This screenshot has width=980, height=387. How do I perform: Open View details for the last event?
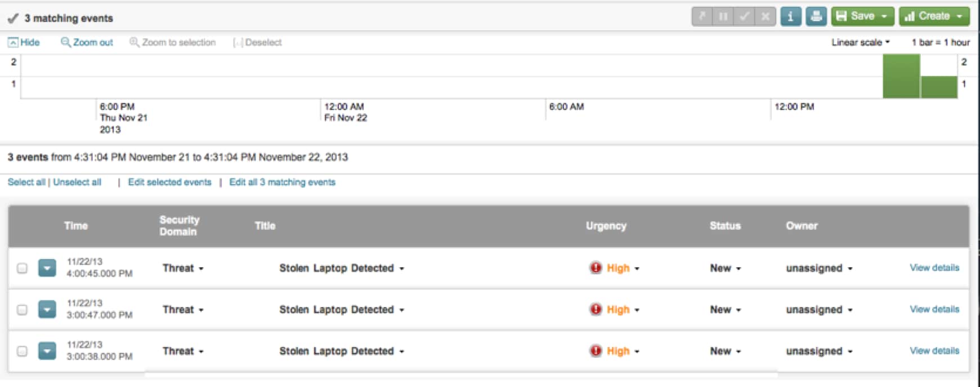pyautogui.click(x=934, y=350)
